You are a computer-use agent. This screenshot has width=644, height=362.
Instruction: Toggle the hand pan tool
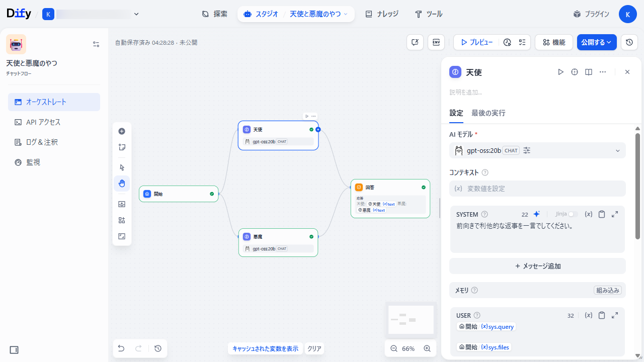click(x=121, y=183)
